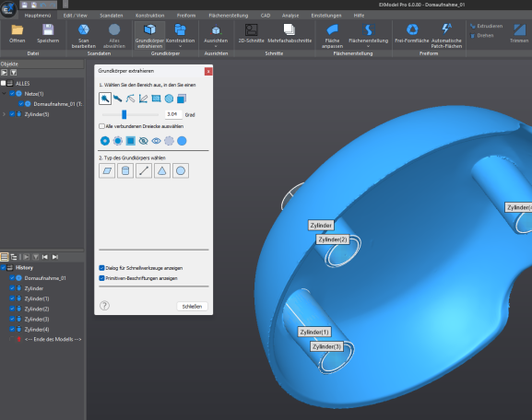Open Mehrfachabschnitte tool

290,33
